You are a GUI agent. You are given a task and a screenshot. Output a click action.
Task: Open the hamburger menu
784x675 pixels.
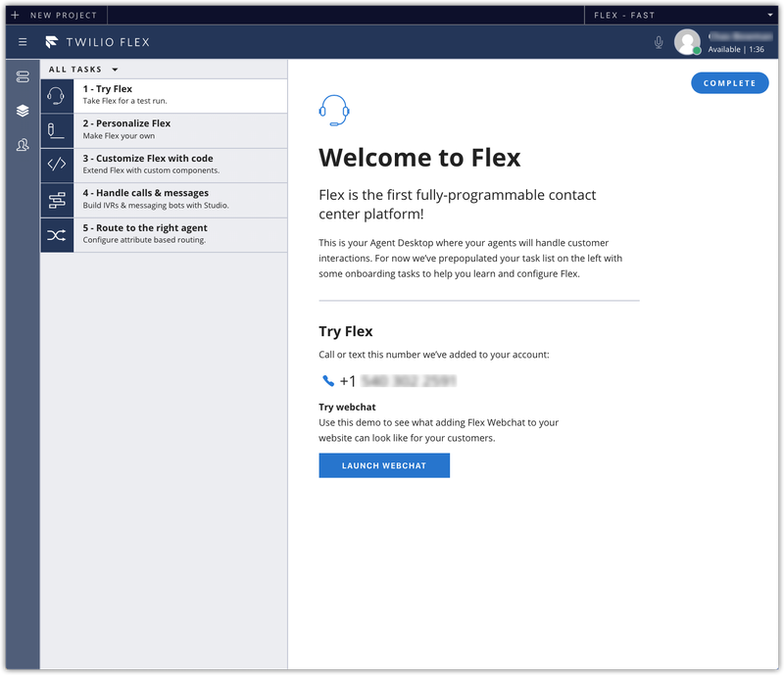tap(23, 42)
